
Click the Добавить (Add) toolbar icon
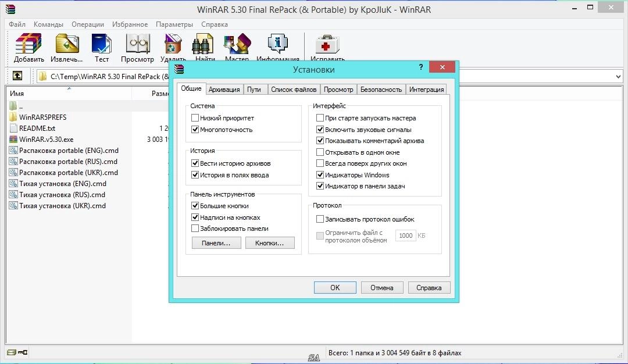tap(28, 44)
